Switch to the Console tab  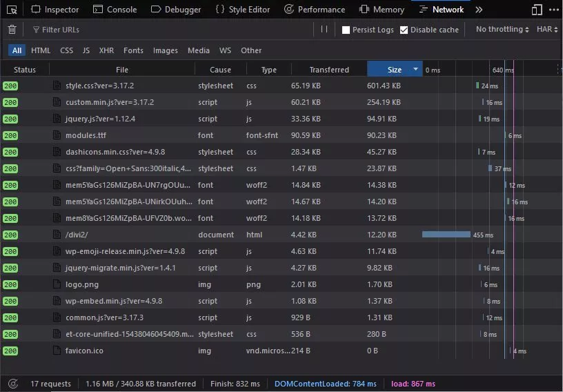pos(115,10)
